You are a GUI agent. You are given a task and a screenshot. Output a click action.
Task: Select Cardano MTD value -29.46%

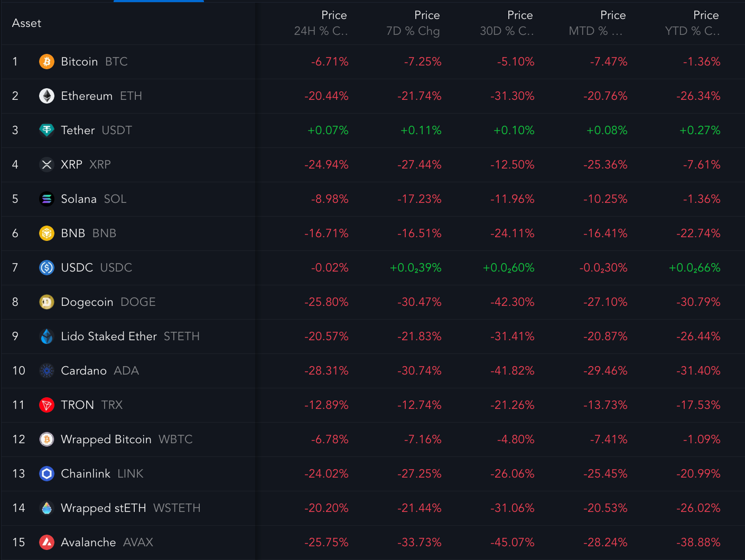click(605, 371)
